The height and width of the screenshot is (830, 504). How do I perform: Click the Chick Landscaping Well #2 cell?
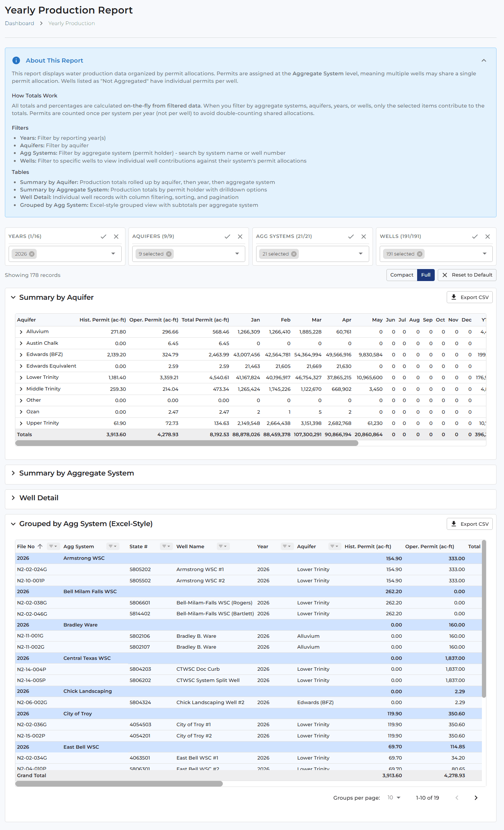(210, 703)
